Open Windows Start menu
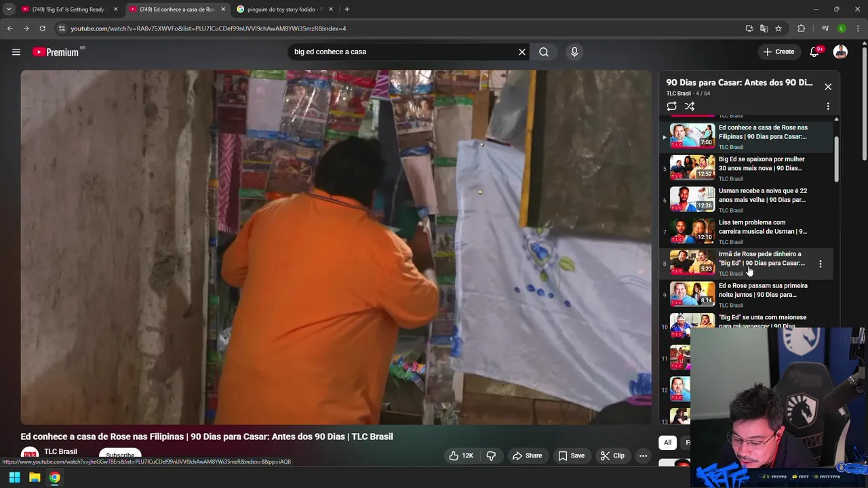Screen dimensions: 868x488 tap(14, 477)
